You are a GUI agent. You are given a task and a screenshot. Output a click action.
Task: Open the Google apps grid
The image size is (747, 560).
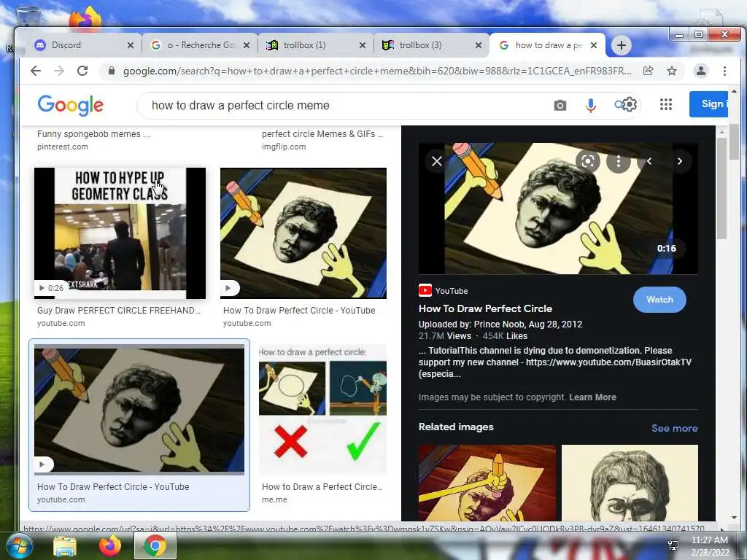(x=666, y=104)
